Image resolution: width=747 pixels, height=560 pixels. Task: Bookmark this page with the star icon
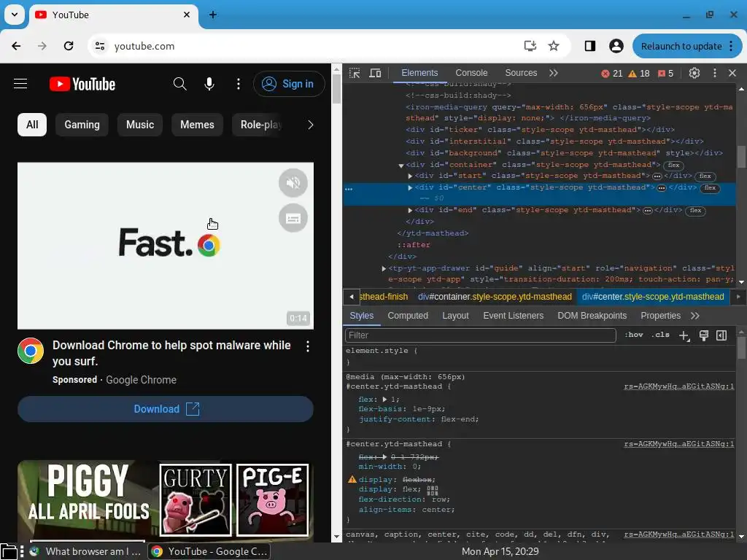(553, 46)
